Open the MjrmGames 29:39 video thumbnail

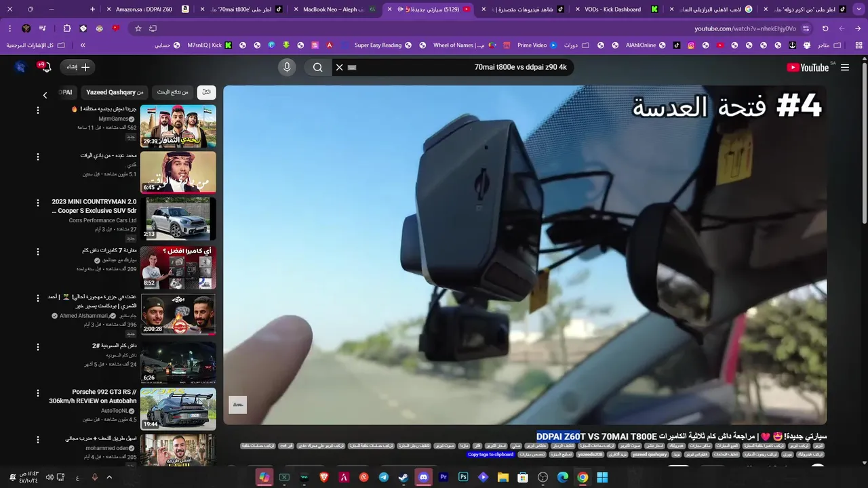[178, 126]
